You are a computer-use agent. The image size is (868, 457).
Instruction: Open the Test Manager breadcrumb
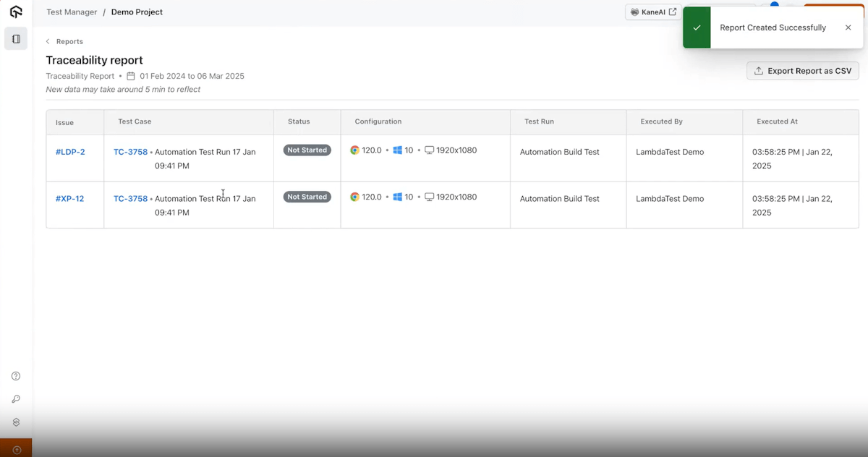point(72,12)
